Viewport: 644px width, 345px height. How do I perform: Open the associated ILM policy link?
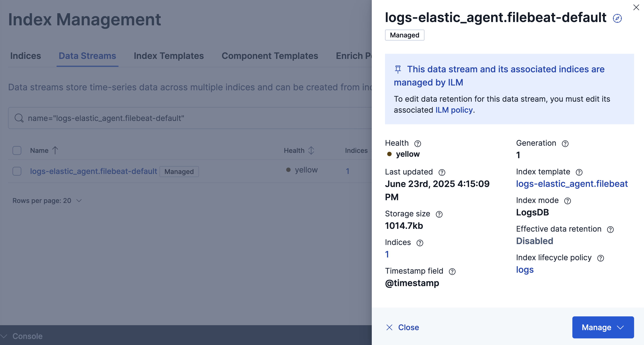pos(453,110)
